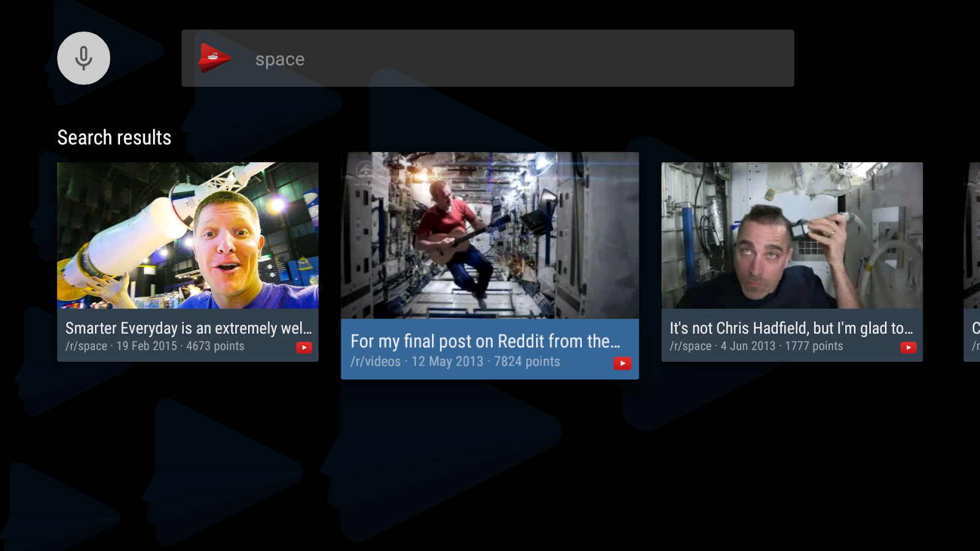Select "For my final post on Reddit" title

pyautogui.click(x=484, y=341)
